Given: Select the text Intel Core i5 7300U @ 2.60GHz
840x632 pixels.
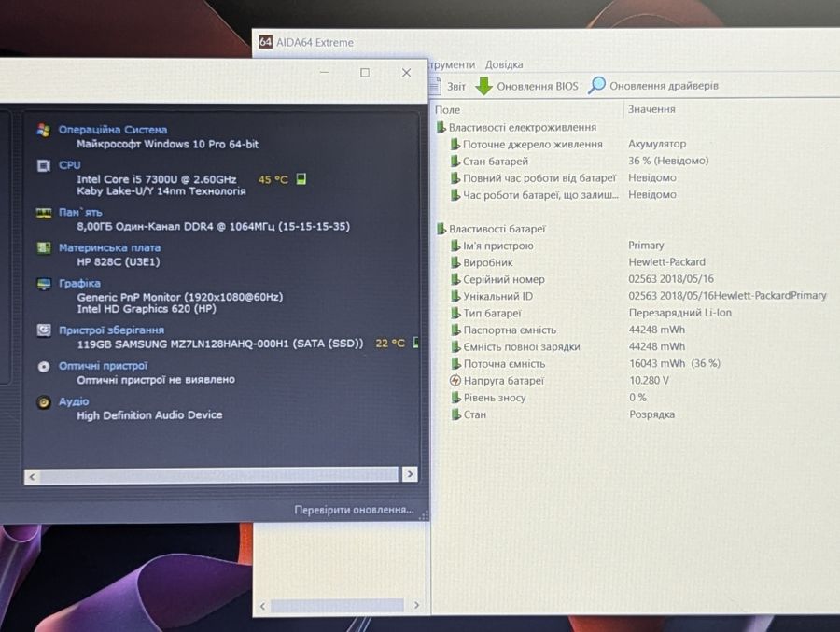Looking at the screenshot, I should (157, 179).
